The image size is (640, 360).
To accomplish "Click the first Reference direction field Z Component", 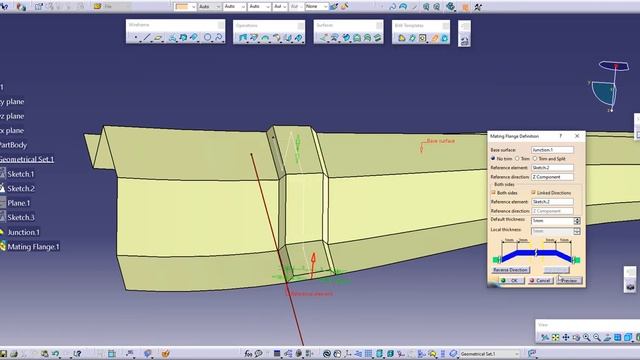I will (552, 177).
